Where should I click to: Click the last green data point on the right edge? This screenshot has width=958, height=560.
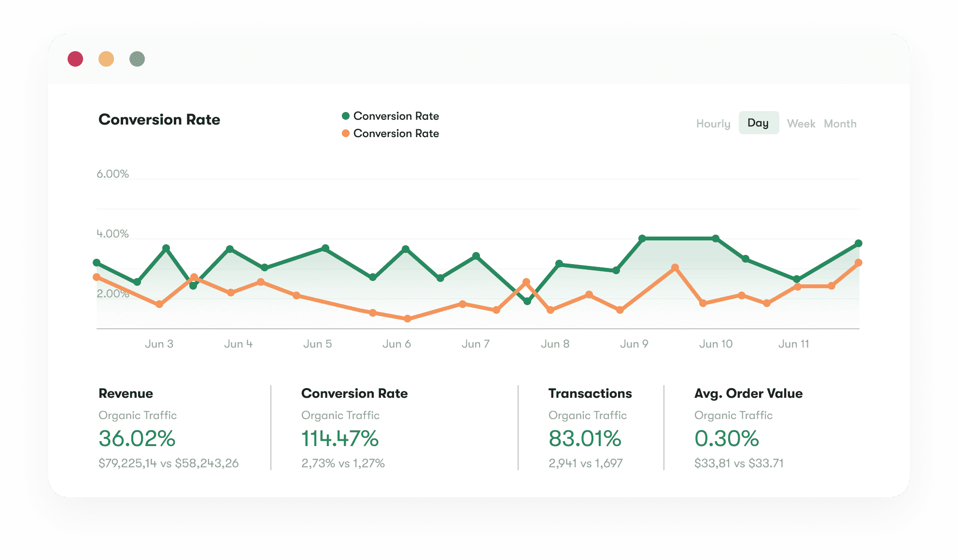(x=858, y=243)
